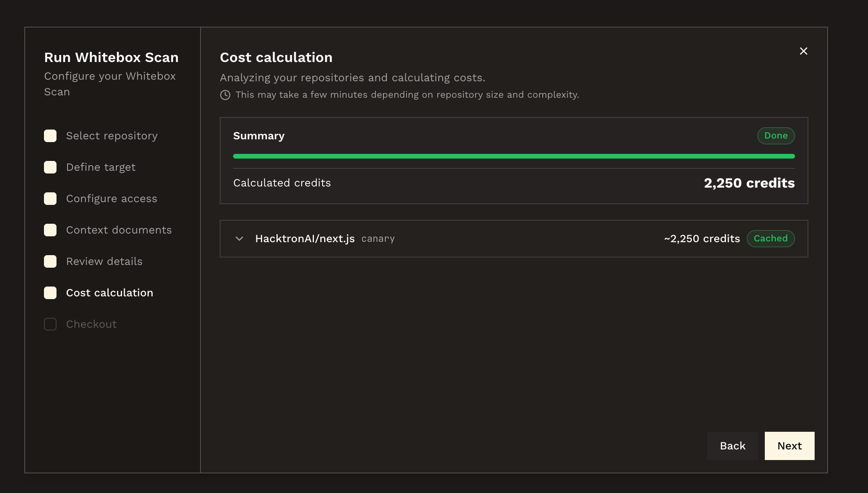868x493 pixels.
Task: Select the Cost calculation step label
Action: coord(109,293)
